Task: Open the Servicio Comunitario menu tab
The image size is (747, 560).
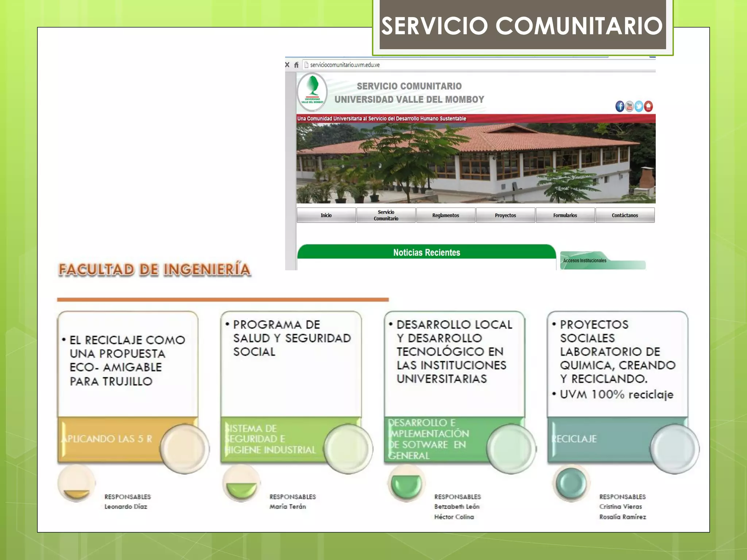Action: point(386,215)
